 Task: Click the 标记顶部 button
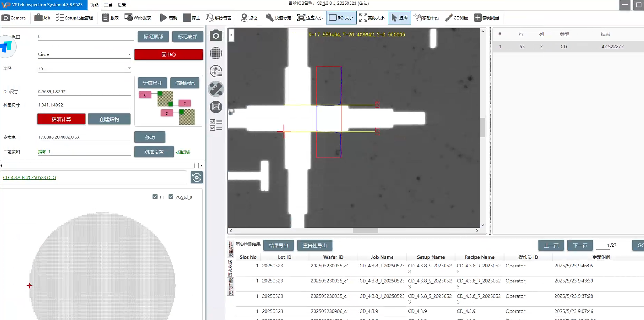[153, 36]
